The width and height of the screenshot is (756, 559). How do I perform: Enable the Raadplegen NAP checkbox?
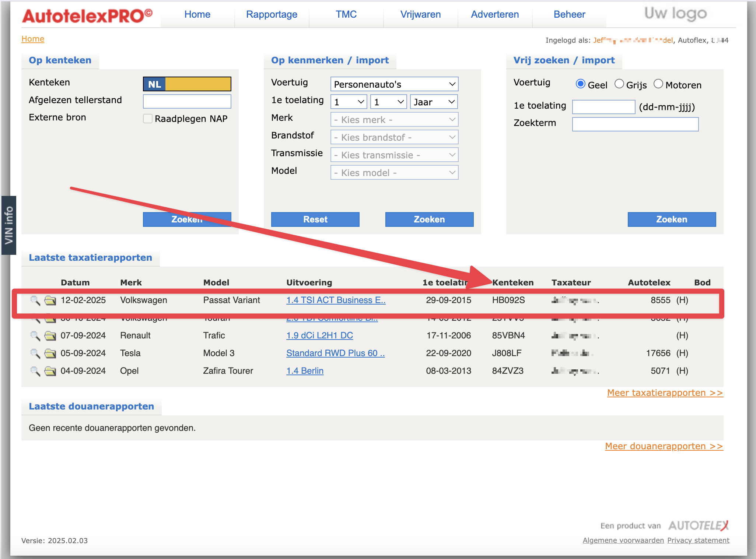click(x=148, y=119)
